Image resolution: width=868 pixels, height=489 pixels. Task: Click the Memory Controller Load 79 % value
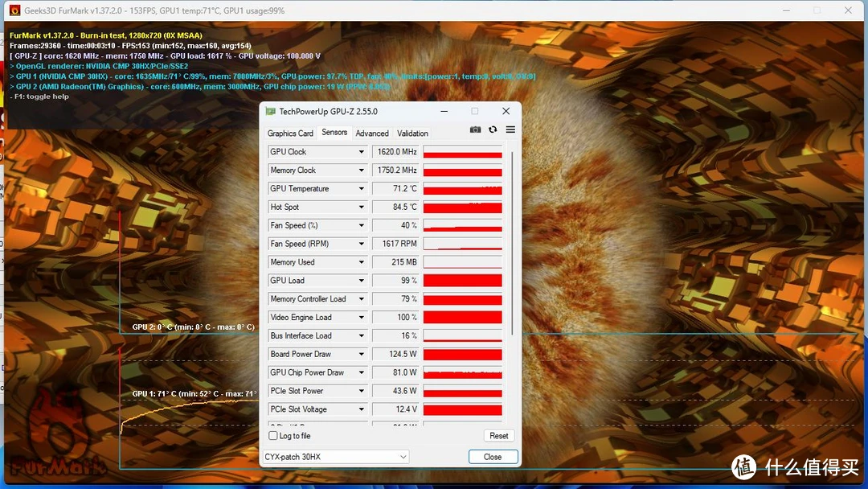[395, 299]
